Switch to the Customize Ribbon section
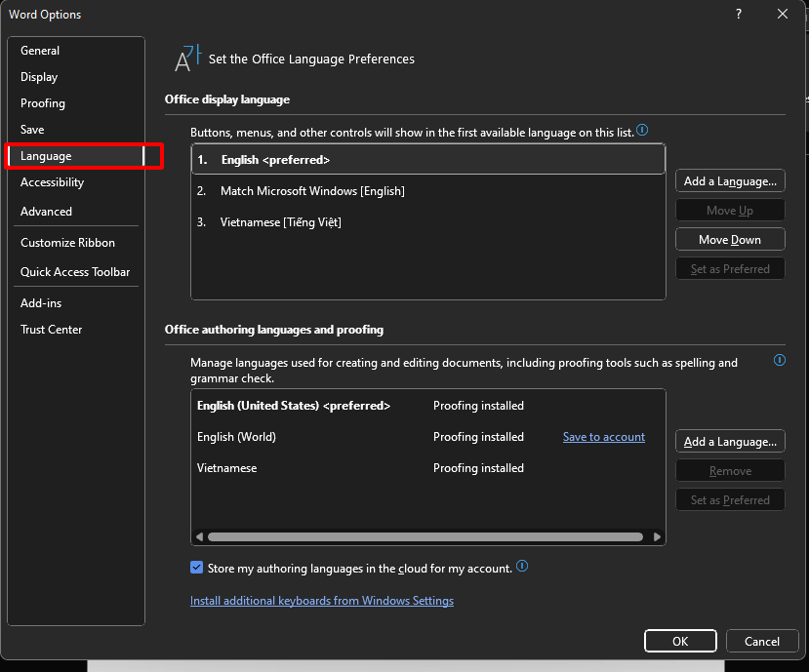809x672 pixels. click(64, 242)
